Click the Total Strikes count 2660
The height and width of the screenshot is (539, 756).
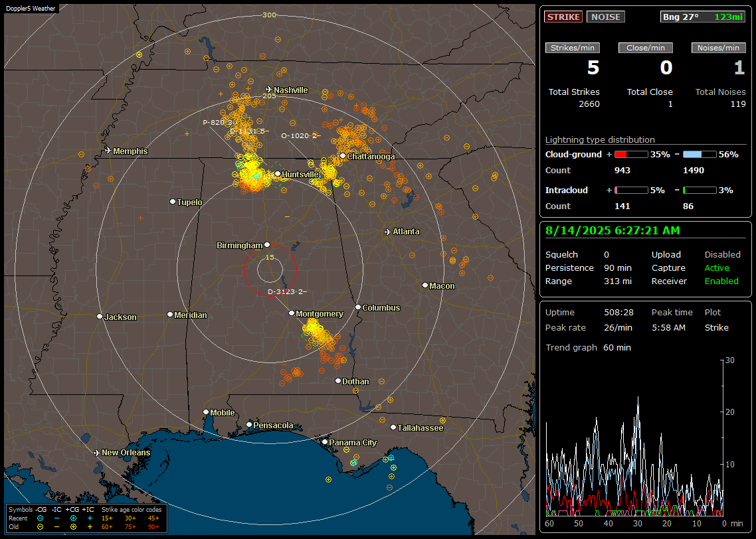tap(589, 104)
